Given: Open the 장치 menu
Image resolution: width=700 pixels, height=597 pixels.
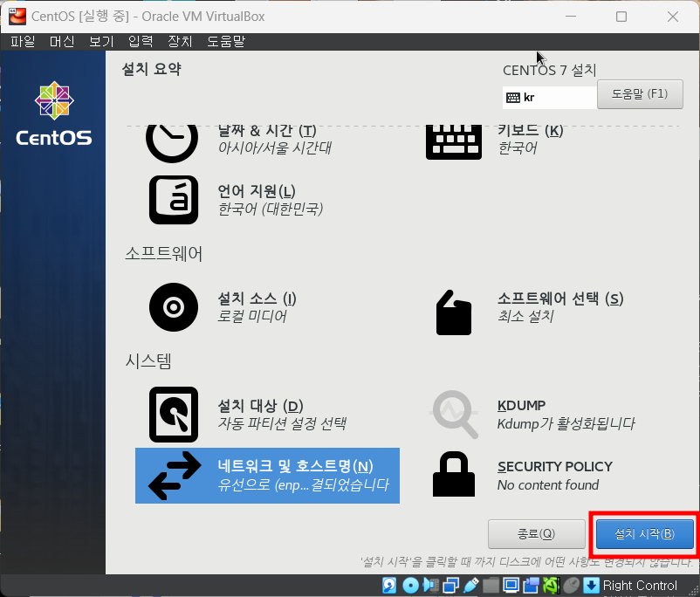Looking at the screenshot, I should pyautogui.click(x=180, y=42).
